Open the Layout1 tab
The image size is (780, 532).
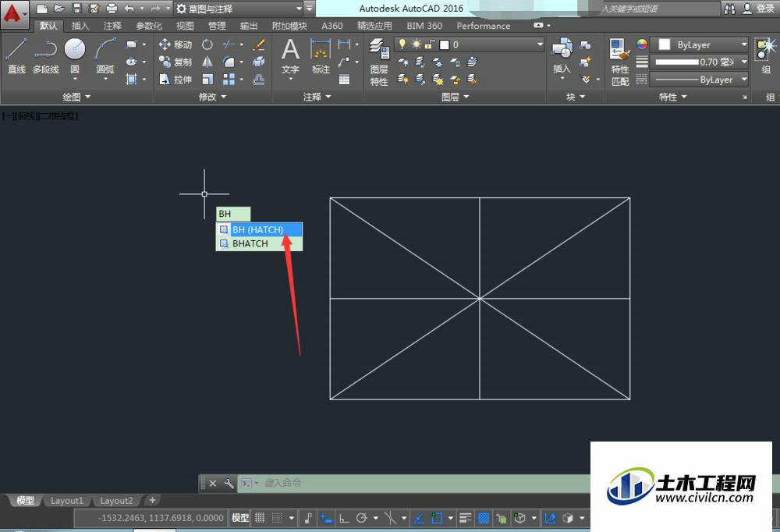[66, 501]
